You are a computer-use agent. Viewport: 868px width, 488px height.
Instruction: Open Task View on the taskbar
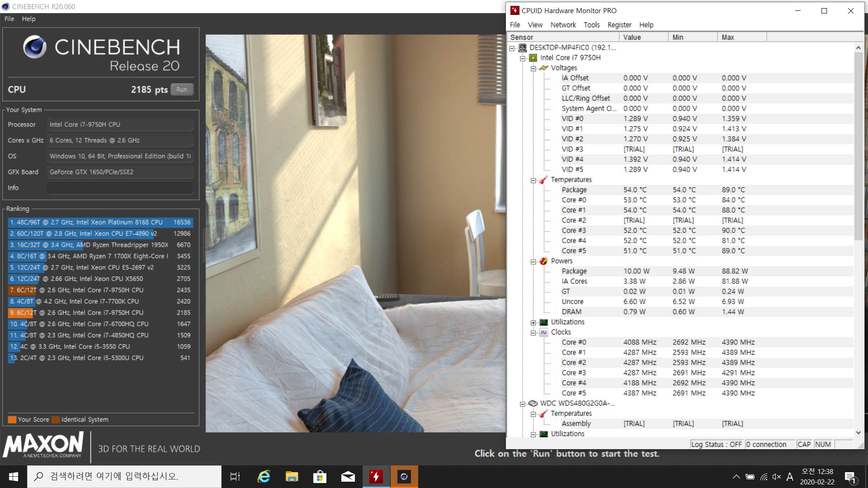click(x=235, y=477)
